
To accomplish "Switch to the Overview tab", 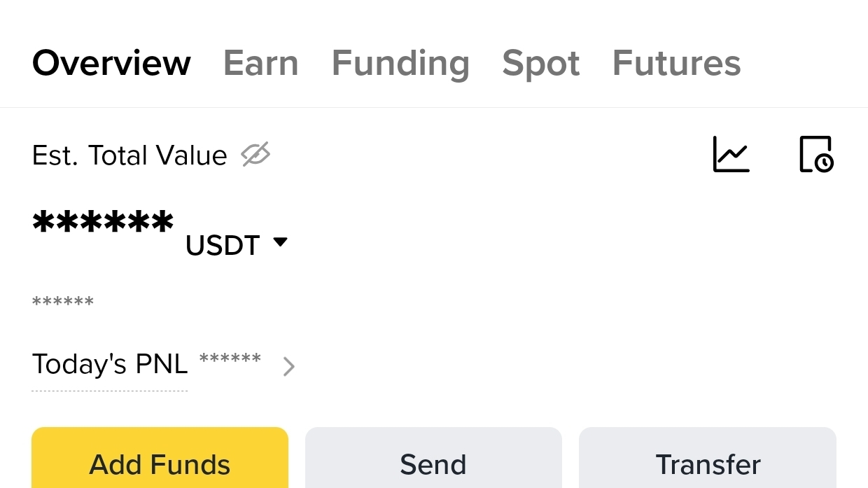I will click(111, 63).
